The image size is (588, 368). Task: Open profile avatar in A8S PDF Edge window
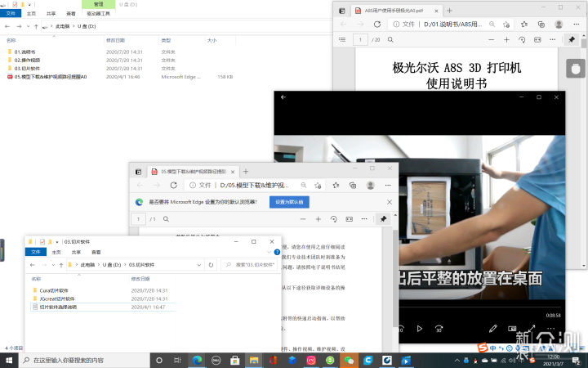(559, 25)
